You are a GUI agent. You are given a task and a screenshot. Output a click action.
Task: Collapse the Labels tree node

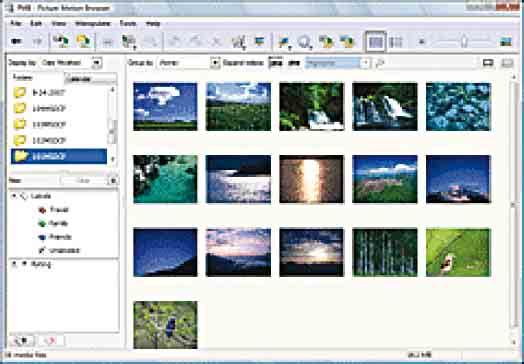click(x=14, y=196)
